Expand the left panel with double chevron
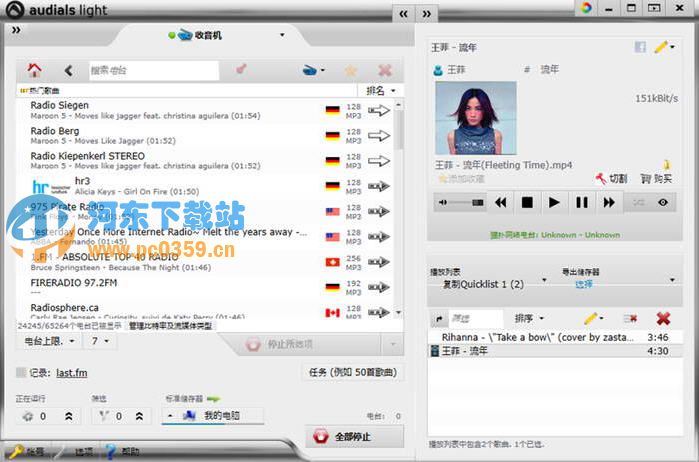This screenshot has width=699, height=462. click(16, 30)
